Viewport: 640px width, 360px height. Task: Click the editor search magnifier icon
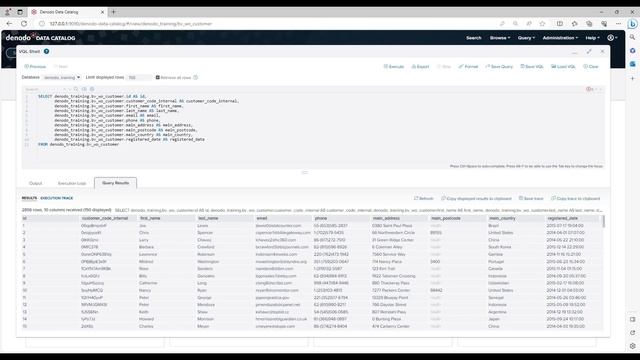(76, 89)
